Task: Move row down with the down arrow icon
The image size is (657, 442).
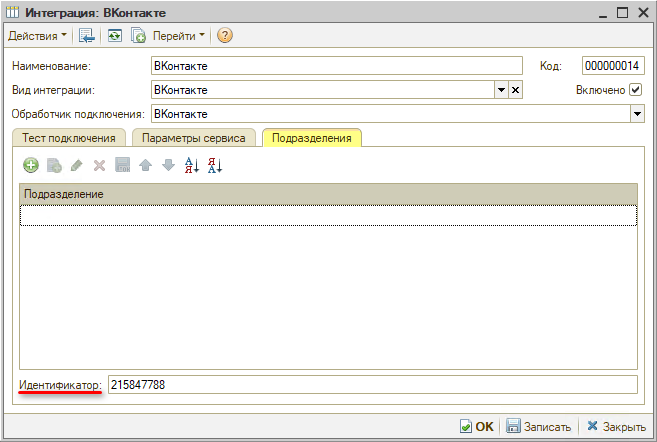Action: (x=168, y=165)
